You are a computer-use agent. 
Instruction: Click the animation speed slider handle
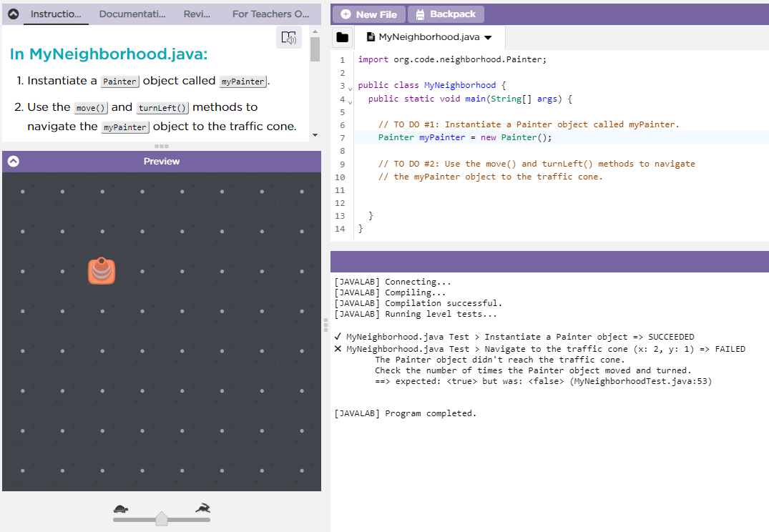click(162, 518)
